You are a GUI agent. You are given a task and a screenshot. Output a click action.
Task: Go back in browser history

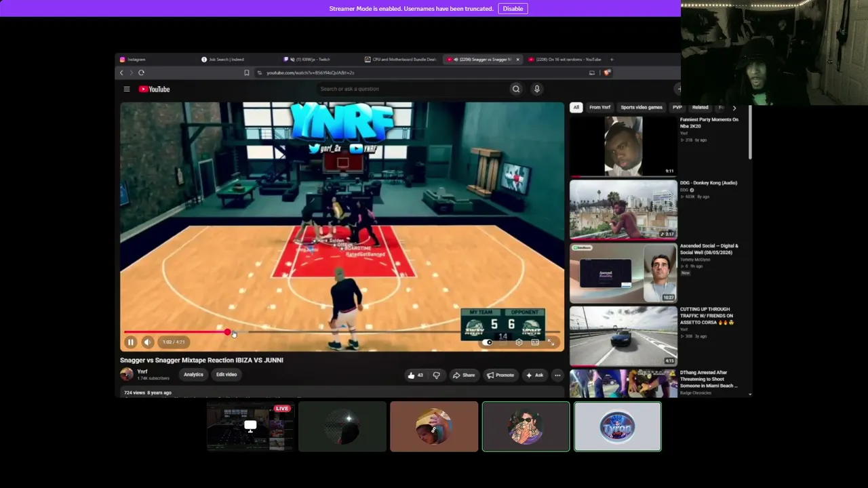pos(122,73)
